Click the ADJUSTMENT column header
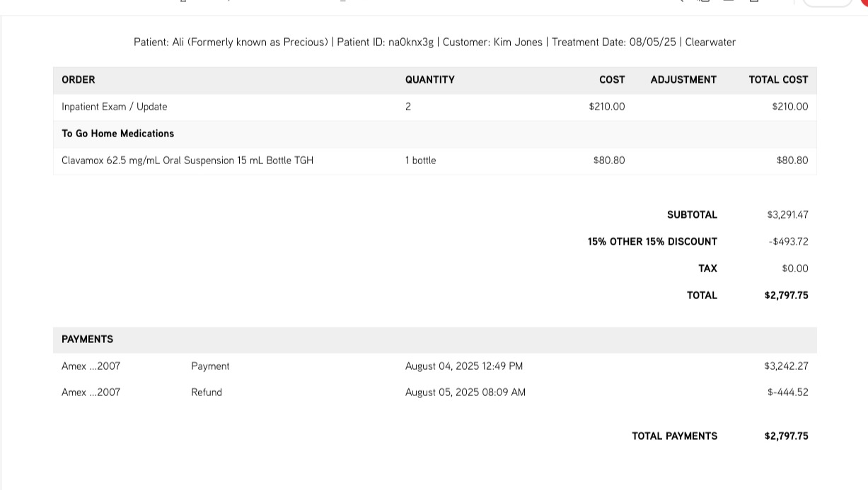The image size is (868, 490). pos(683,80)
